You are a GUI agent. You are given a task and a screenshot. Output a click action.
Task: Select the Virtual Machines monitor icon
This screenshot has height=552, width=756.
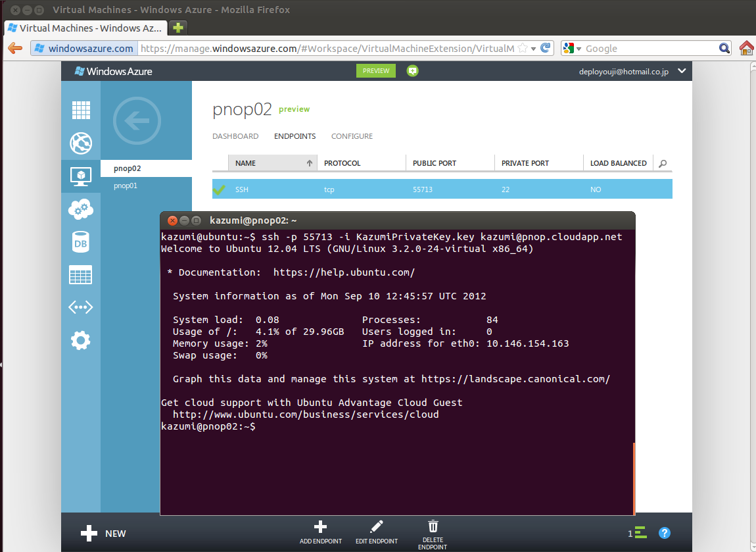pos(81,176)
